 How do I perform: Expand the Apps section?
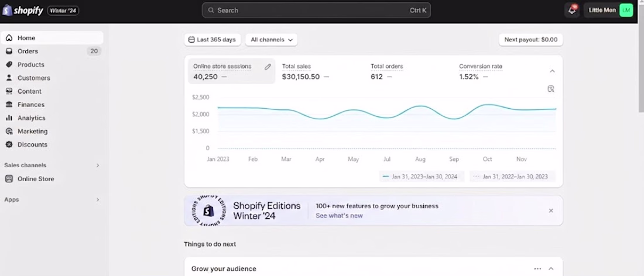point(98,200)
